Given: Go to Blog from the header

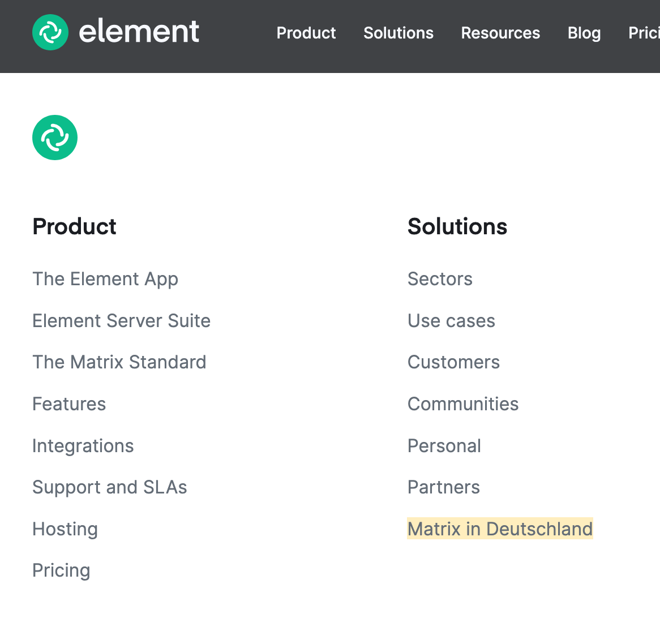Looking at the screenshot, I should click(x=584, y=33).
